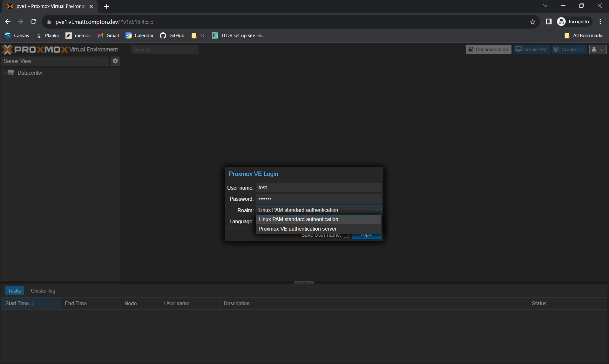Toggle the Realm combo box arrow
The height and width of the screenshot is (364, 609).
(377, 210)
